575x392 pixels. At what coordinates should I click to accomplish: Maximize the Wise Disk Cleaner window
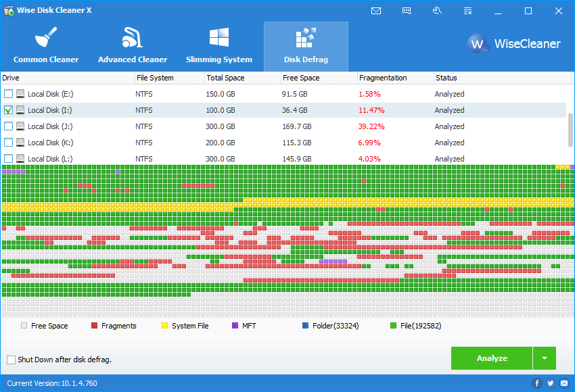tap(528, 11)
